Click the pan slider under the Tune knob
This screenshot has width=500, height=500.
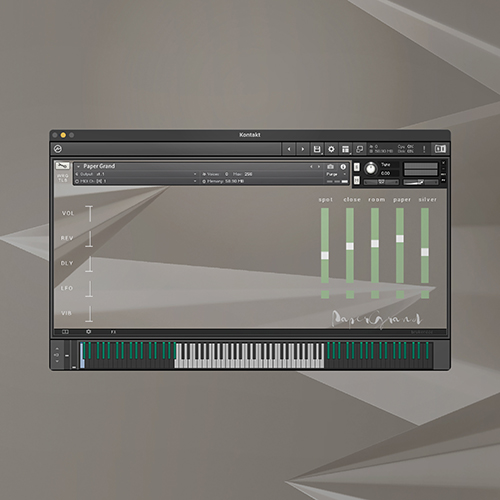381,182
